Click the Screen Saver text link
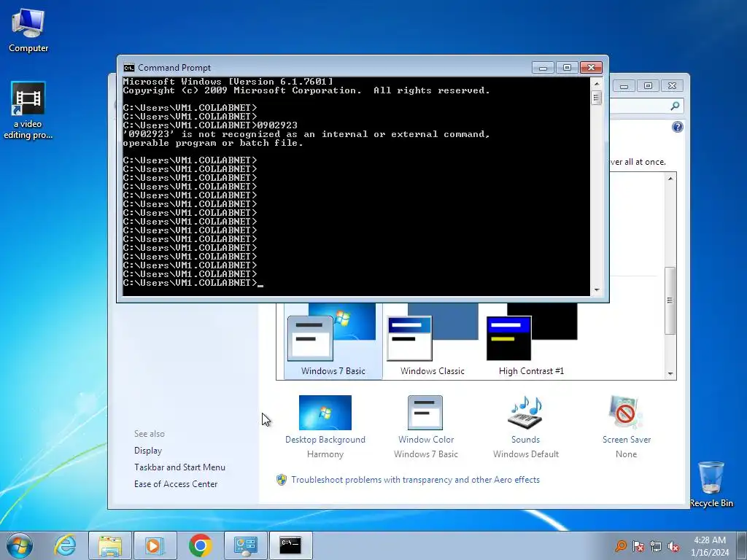 pyautogui.click(x=627, y=440)
